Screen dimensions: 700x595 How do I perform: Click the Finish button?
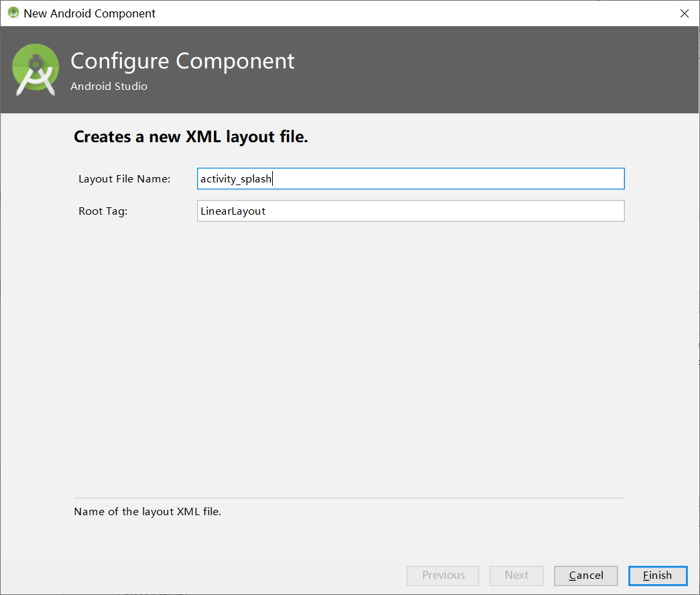[658, 576]
